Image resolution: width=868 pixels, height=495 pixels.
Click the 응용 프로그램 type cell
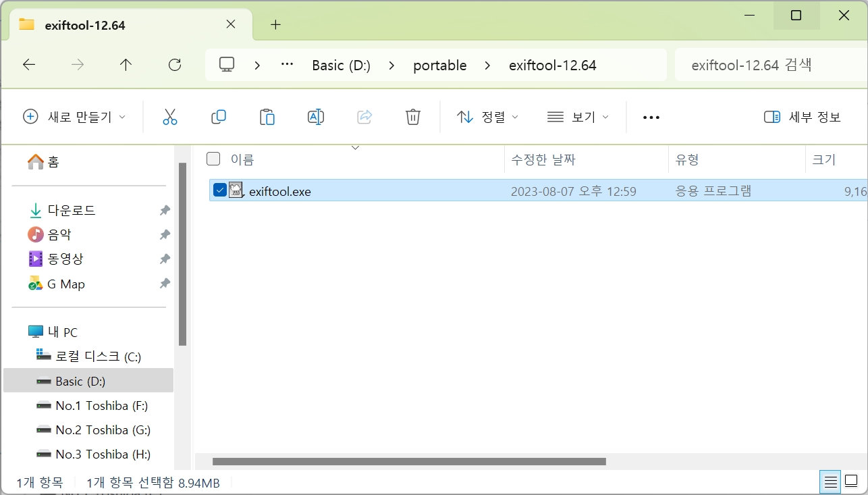click(713, 191)
